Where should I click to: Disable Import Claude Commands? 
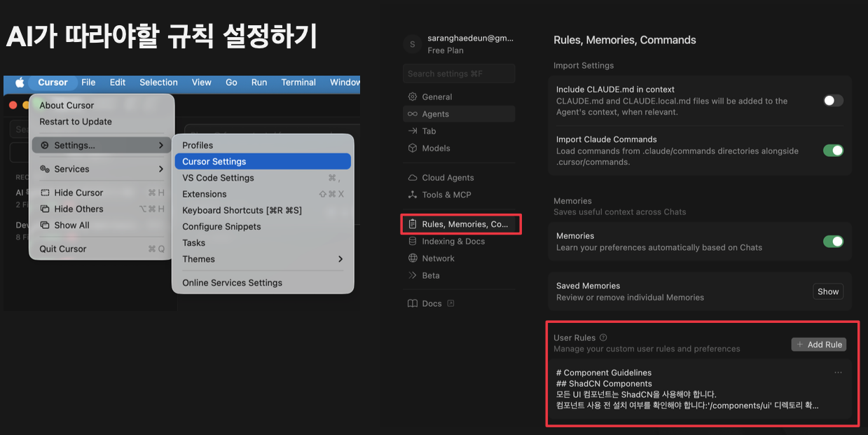pos(833,149)
